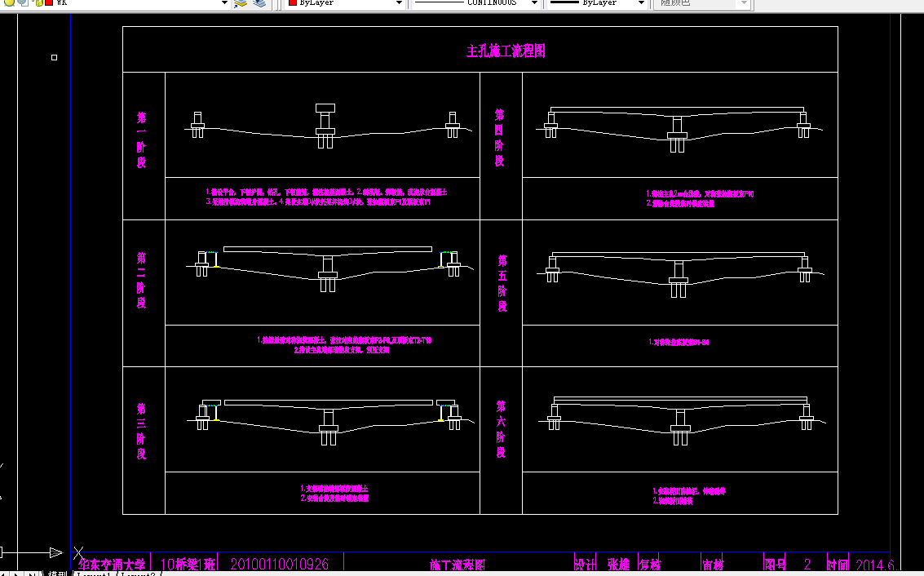Switch to the 模型 tab
The height and width of the screenshot is (576, 924).
coord(57,573)
